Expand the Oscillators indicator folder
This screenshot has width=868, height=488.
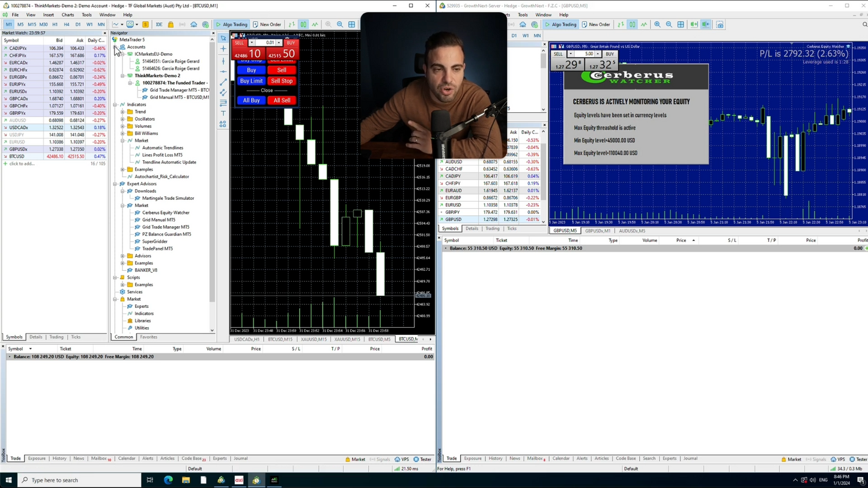(123, 119)
